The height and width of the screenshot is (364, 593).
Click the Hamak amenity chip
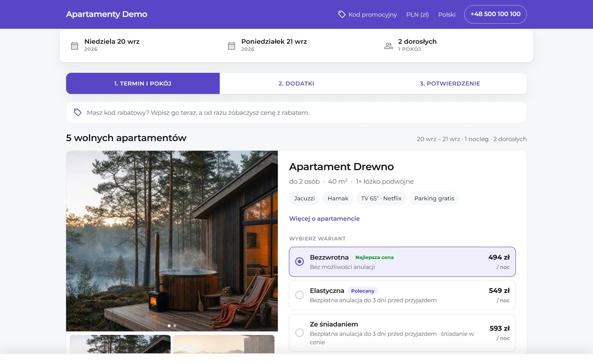coord(338,198)
